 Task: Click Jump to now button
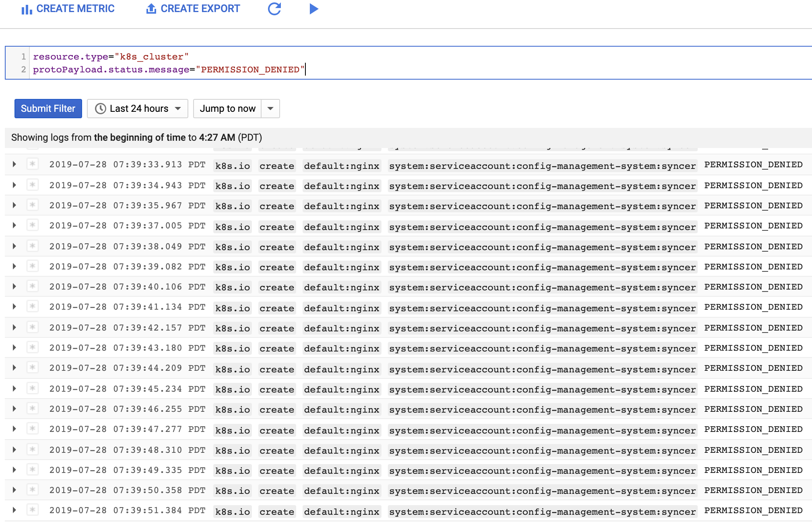227,108
